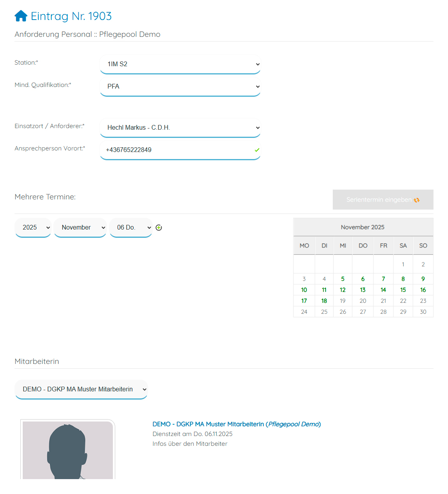Viewport: 448px width, 494px height.
Task: Click the employee profile silhouette picture
Action: point(68,450)
